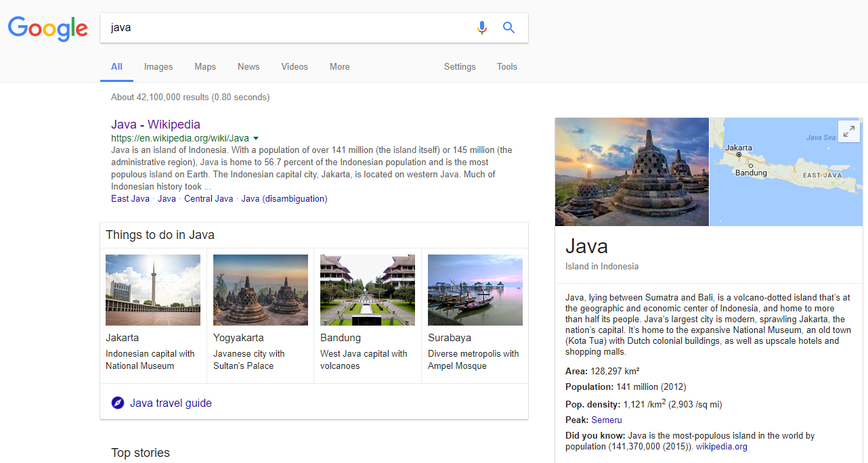Viewport: 868px width, 463px height.
Task: Open the Yogyakarta photo thumbnail
Action: point(261,290)
